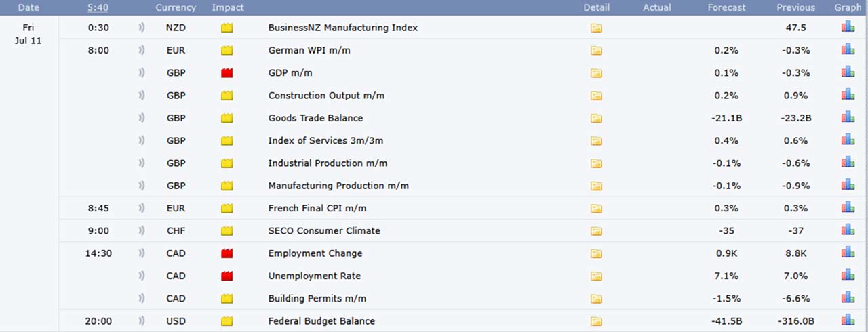Click the 5:40 time zone link
Viewport: 868px width, 332px height.
coord(98,7)
